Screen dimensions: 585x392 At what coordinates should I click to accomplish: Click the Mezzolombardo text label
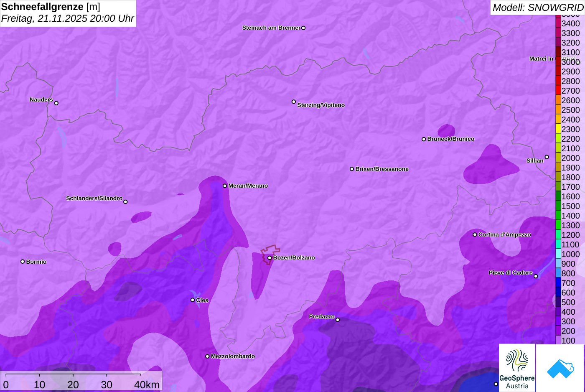tap(233, 356)
